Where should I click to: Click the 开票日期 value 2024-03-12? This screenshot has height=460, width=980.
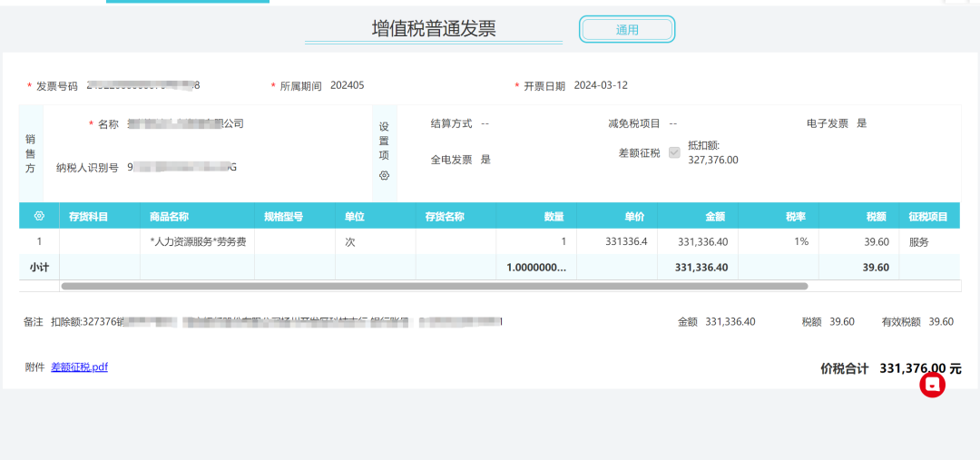click(x=602, y=85)
